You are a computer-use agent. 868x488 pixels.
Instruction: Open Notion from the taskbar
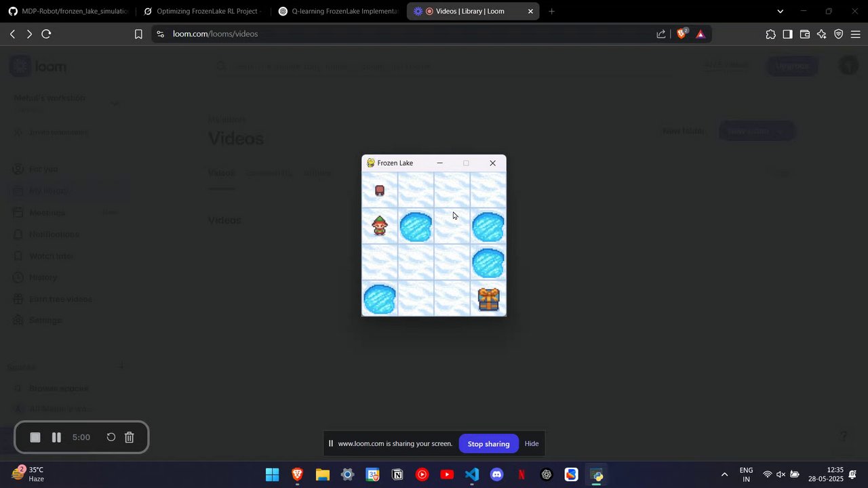tap(397, 474)
